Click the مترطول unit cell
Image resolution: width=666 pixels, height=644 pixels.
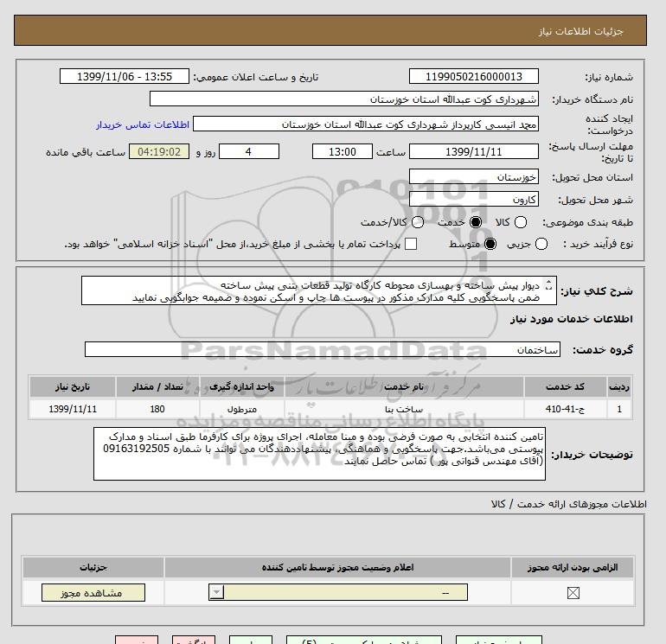click(241, 409)
